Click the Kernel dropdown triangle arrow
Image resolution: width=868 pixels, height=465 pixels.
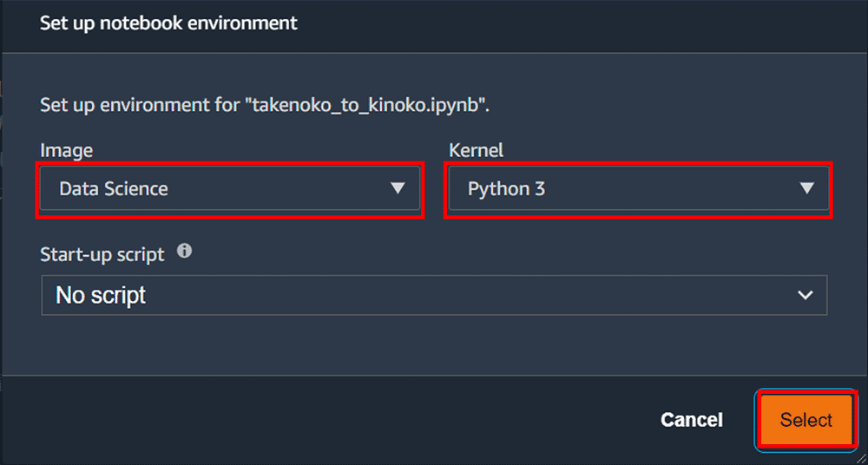click(x=806, y=188)
